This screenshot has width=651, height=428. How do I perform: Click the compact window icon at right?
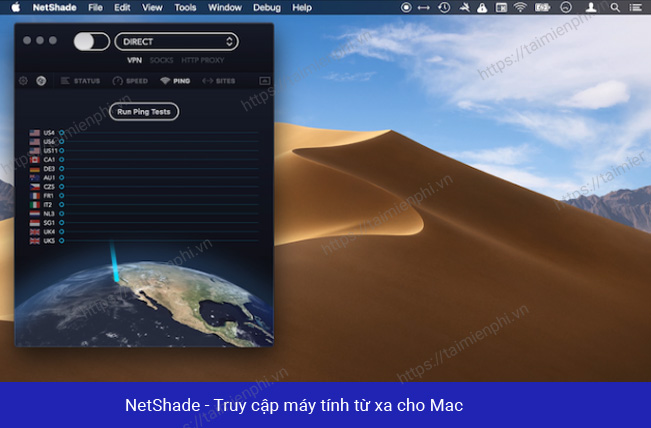point(264,81)
